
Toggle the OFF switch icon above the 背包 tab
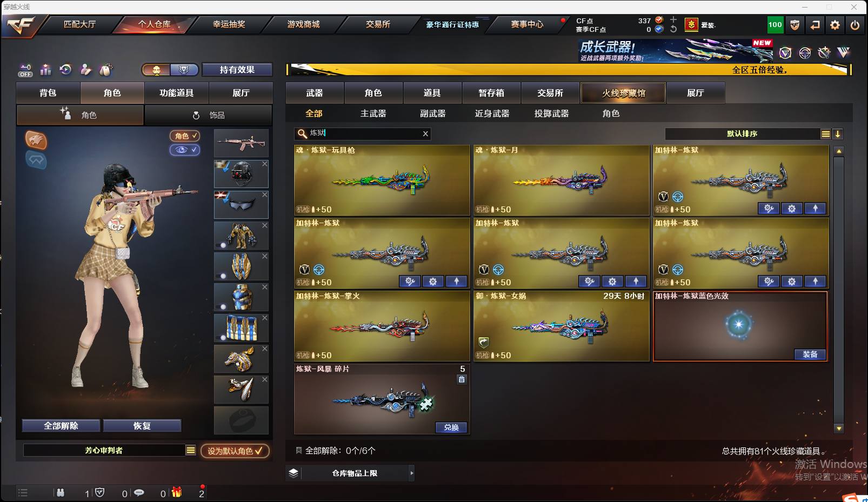pos(25,70)
